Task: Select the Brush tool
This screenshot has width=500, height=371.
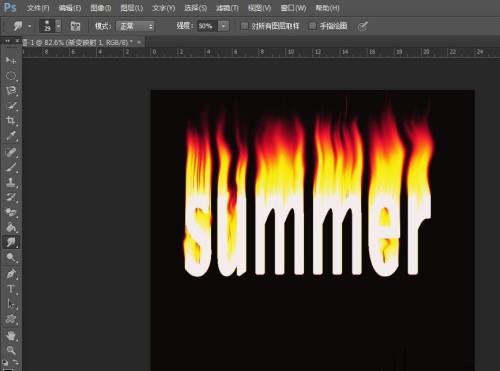Action: click(11, 167)
